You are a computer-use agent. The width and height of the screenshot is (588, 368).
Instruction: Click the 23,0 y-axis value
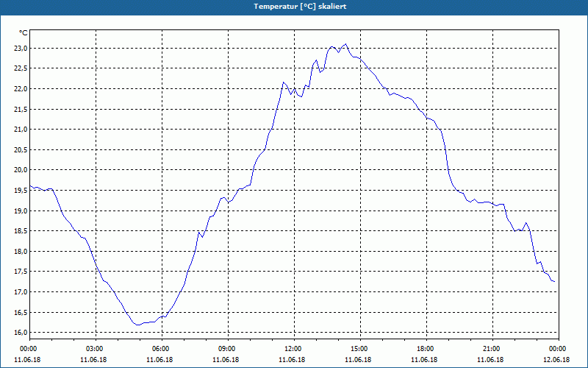(21, 48)
